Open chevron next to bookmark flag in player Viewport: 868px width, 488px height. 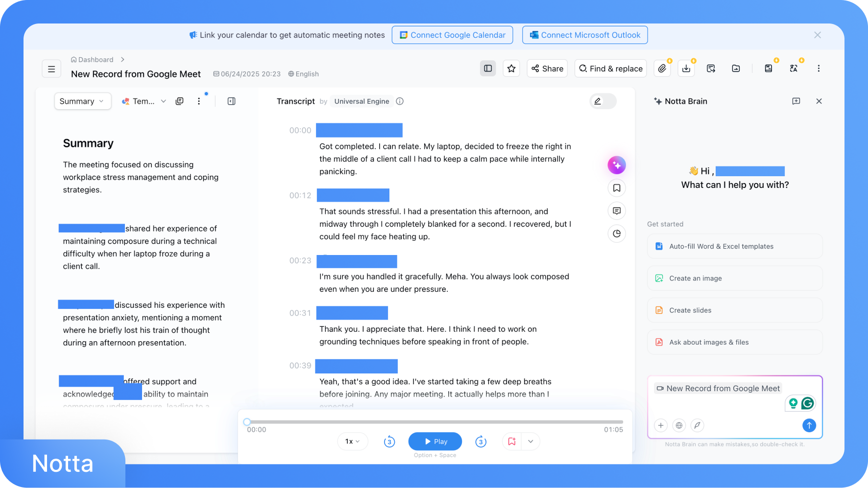(530, 441)
